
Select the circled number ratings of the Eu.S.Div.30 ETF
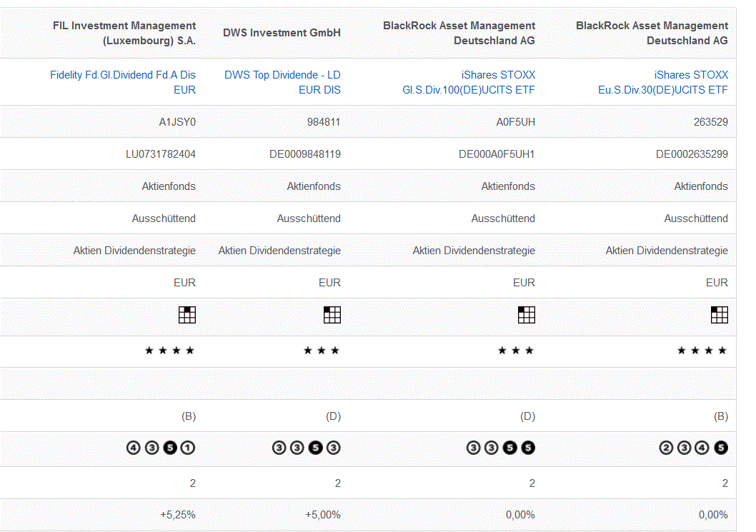693,448
